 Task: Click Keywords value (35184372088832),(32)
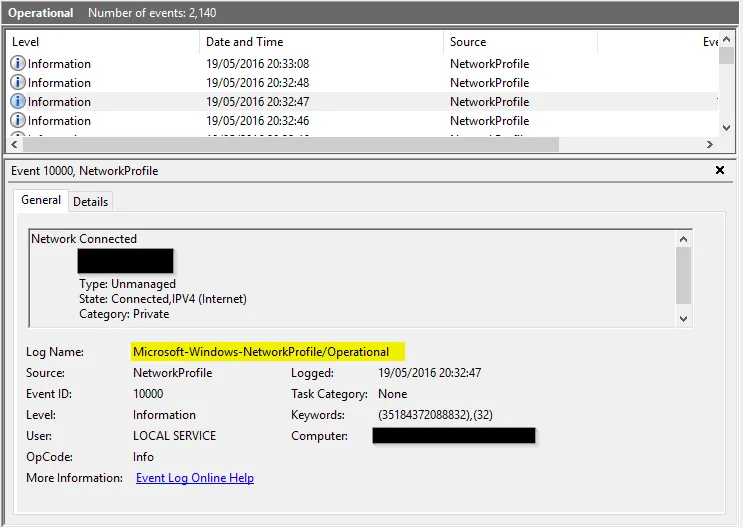point(435,415)
